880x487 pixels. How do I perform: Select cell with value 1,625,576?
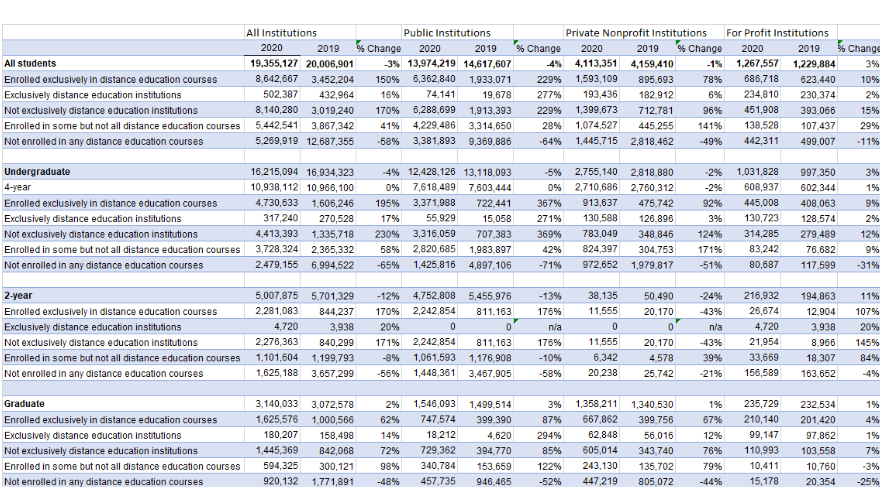tap(272, 419)
